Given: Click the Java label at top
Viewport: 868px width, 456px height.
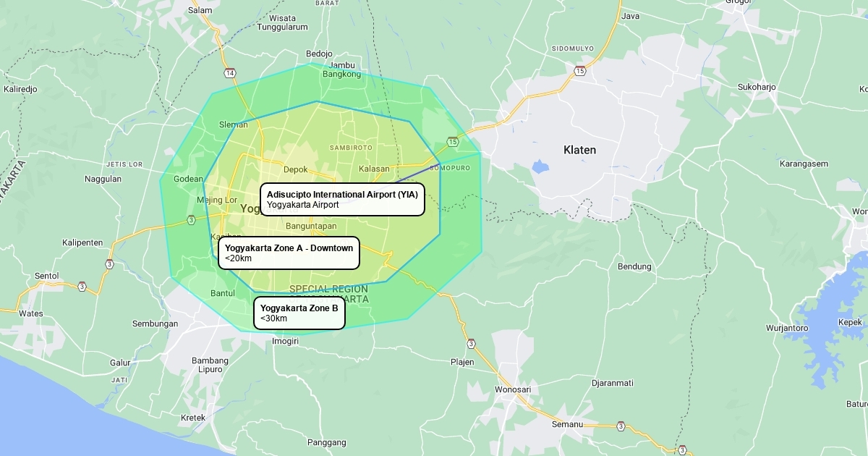Looking at the screenshot, I should (x=631, y=16).
